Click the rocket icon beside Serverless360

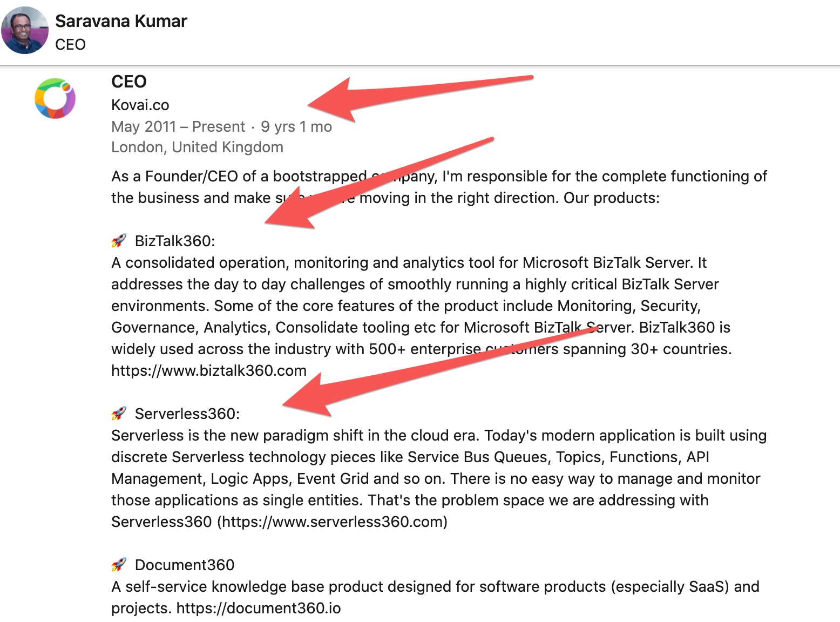[x=119, y=413]
